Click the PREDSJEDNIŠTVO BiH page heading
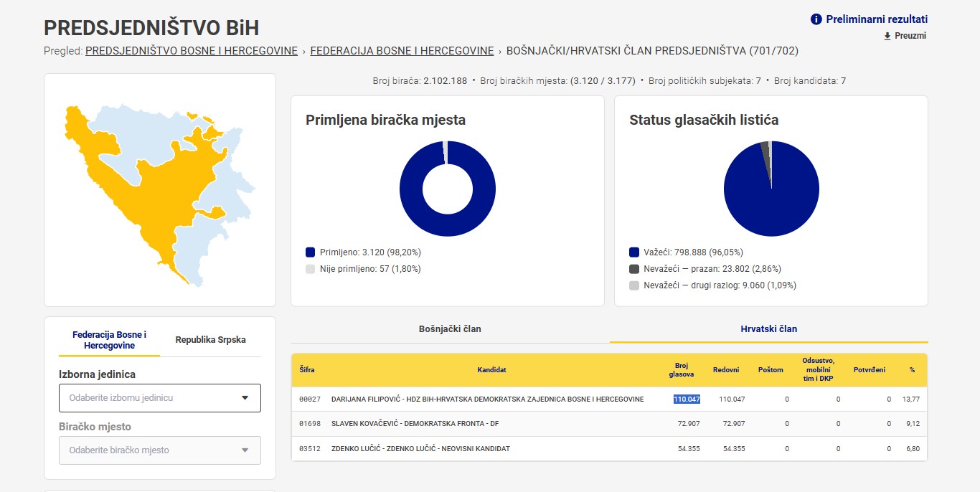This screenshot has height=492, width=980. coord(151,27)
